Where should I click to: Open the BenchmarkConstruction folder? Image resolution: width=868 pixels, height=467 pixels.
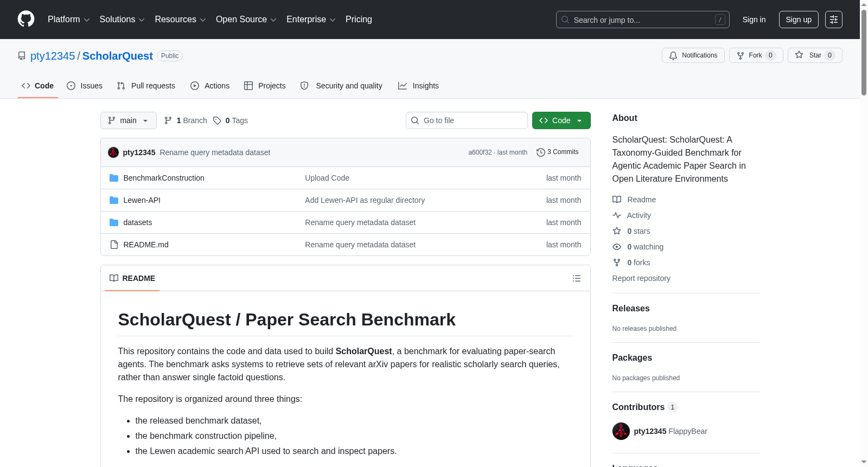point(164,178)
